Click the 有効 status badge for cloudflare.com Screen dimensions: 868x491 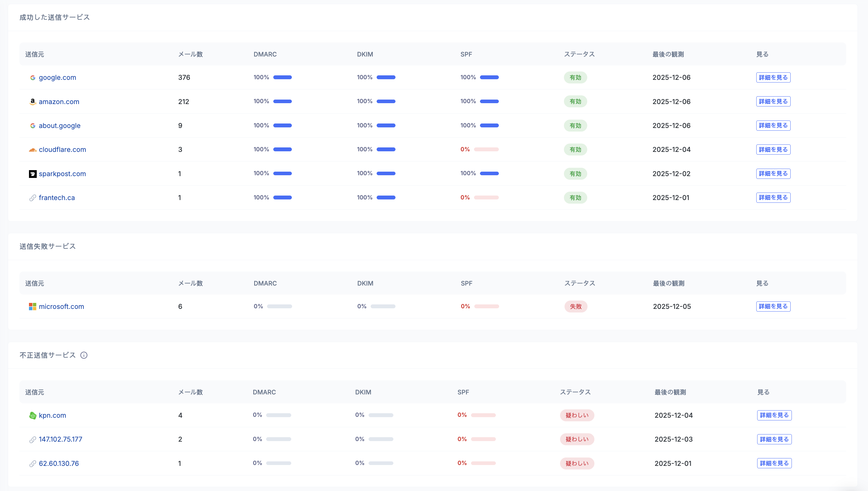(x=575, y=150)
